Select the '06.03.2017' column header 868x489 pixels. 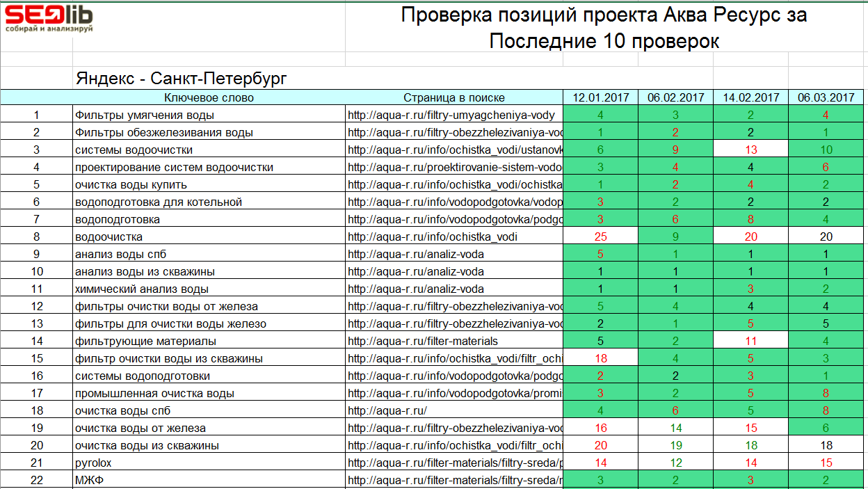pyautogui.click(x=826, y=97)
